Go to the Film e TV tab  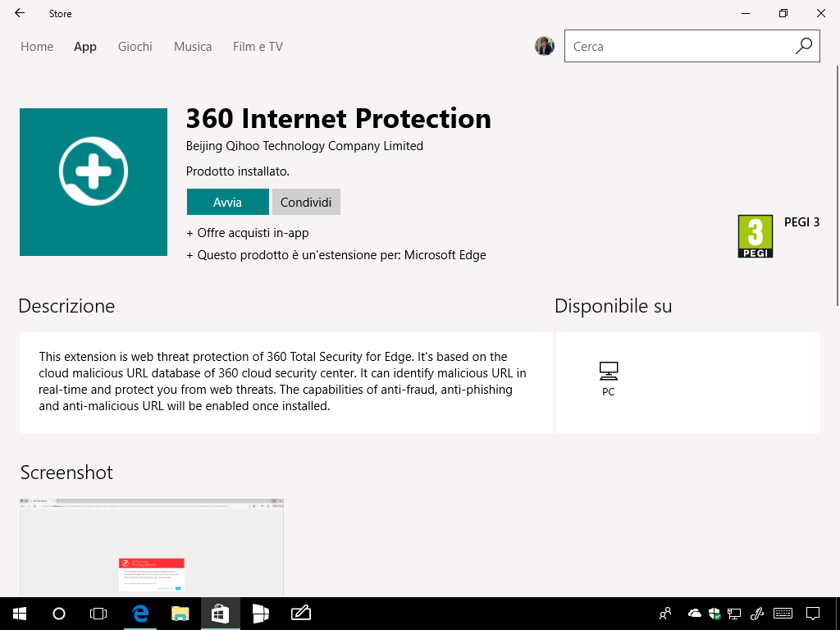click(x=258, y=47)
